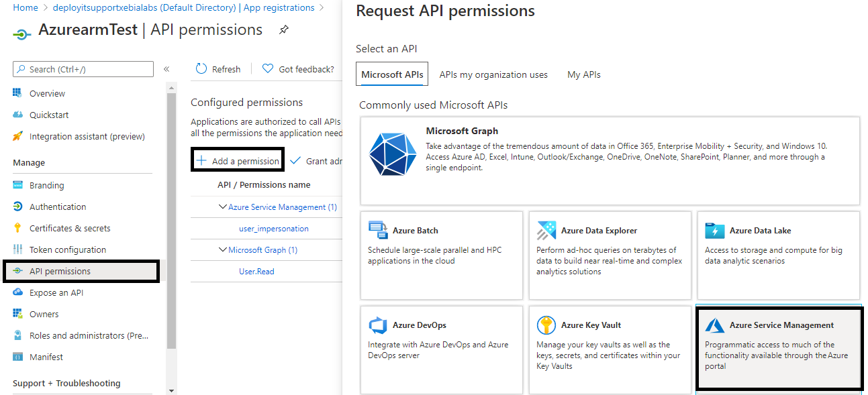Click the Azure DevOps icon

coord(378,325)
